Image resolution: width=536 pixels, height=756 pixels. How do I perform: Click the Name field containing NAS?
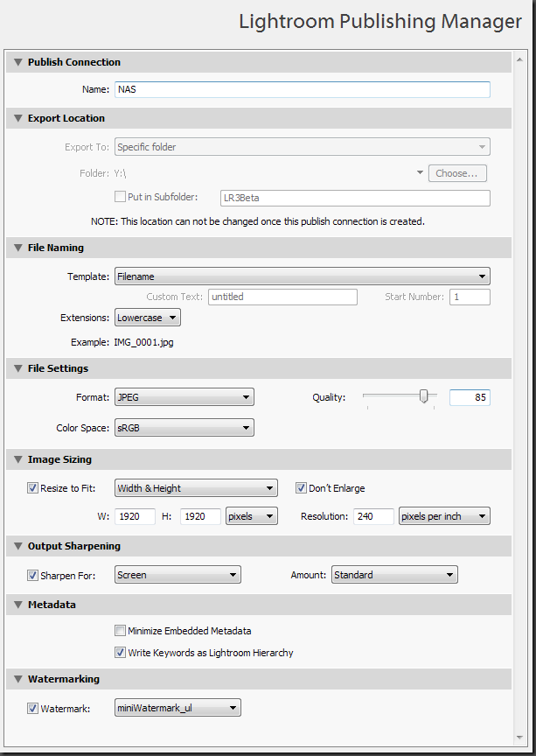pos(303,89)
